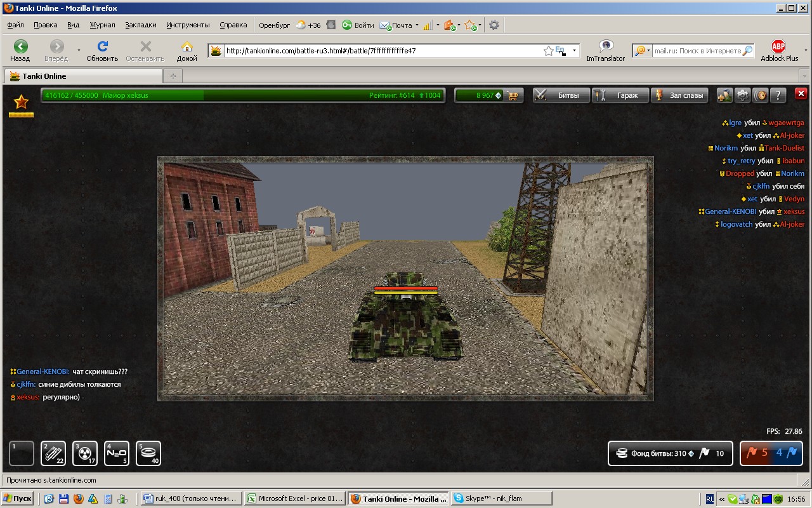Viewport: 812px width, 508px height.
Task: Expand the star bookmarks toolbar dropdown
Action: 480,25
